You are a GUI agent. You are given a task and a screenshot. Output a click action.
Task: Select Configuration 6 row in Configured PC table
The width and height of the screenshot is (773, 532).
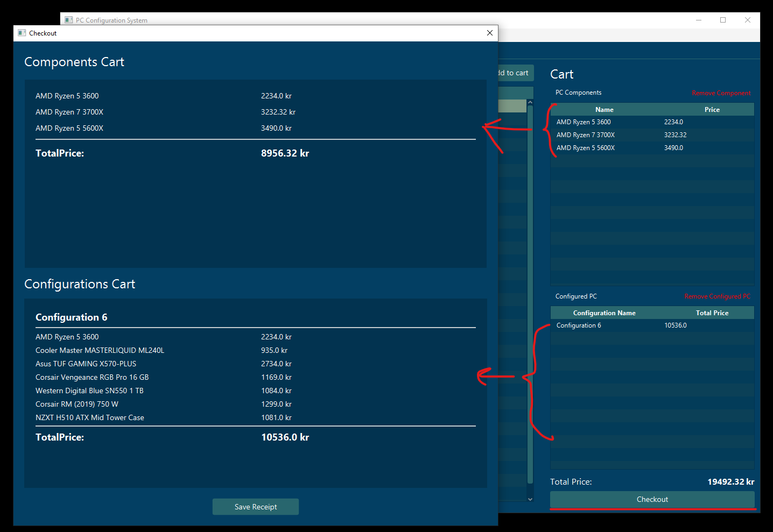point(652,325)
